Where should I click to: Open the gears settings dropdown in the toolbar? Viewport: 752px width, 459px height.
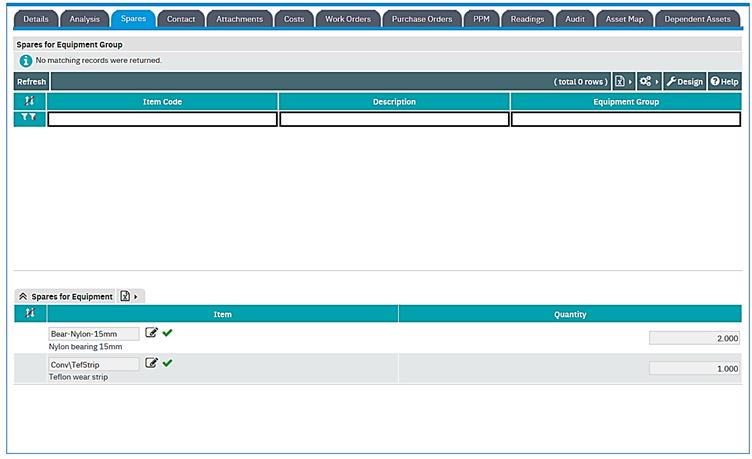click(x=649, y=81)
